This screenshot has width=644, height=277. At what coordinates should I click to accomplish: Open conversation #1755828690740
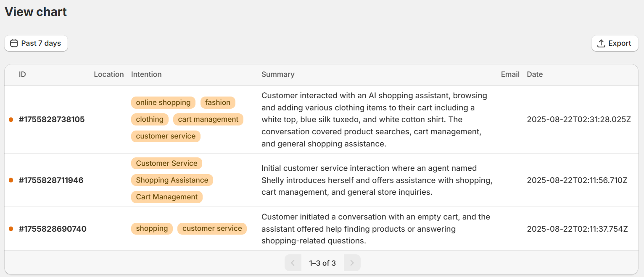coord(53,229)
